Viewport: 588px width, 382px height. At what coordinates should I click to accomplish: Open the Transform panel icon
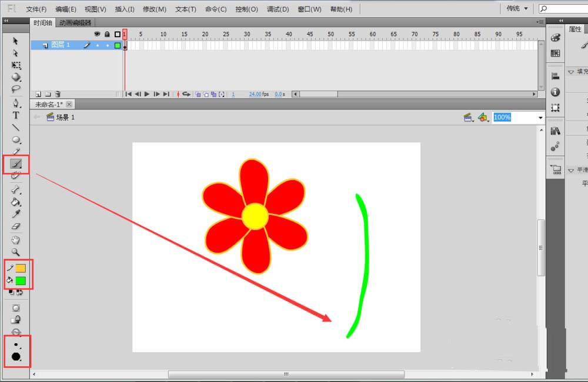coord(556,108)
